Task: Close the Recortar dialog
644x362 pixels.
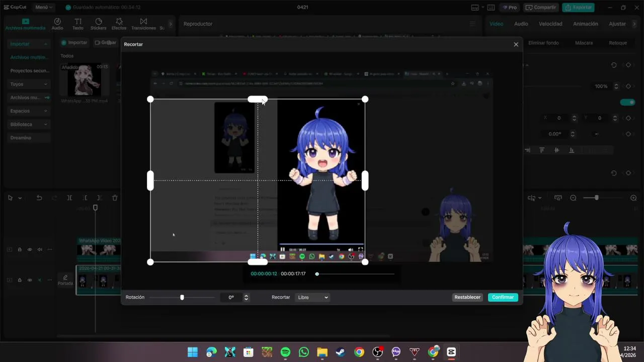Action: click(x=516, y=44)
